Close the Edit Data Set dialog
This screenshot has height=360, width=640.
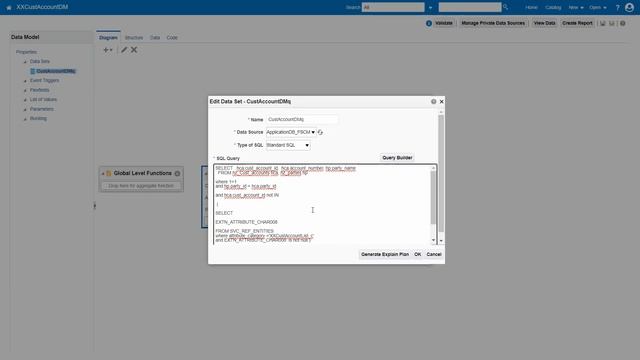click(x=441, y=101)
